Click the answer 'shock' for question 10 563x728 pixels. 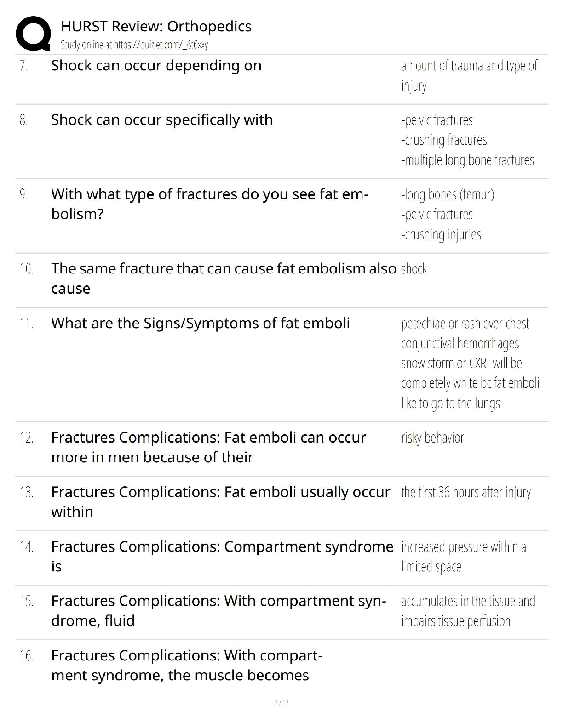[414, 269]
